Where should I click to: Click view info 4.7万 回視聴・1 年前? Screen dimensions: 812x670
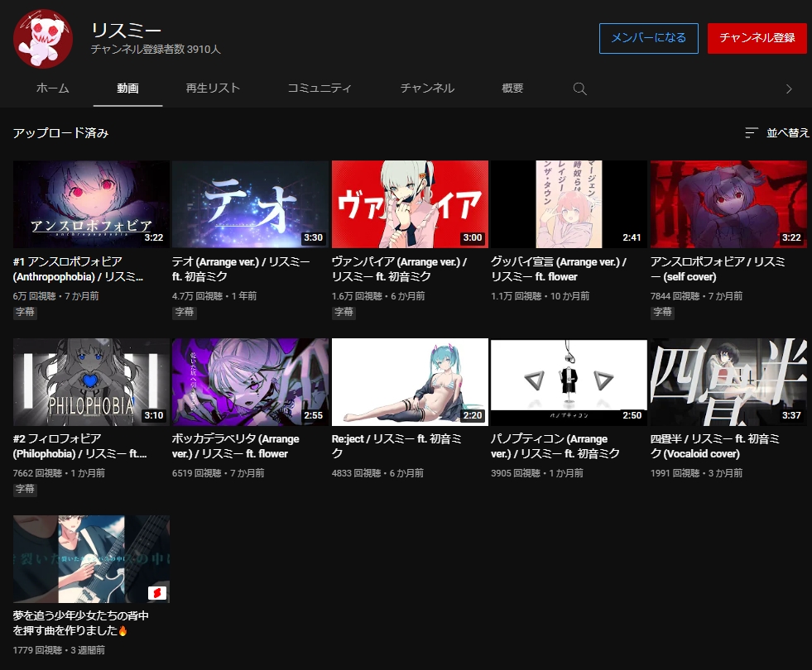tap(214, 296)
